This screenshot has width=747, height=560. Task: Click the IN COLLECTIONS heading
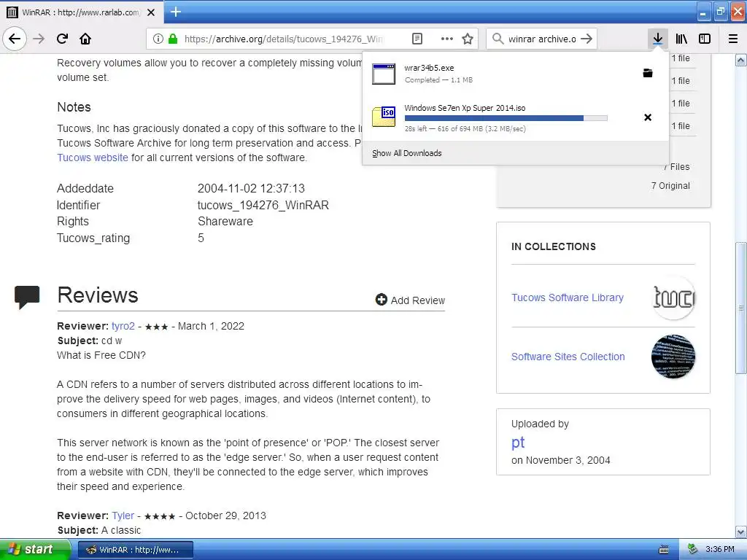pyautogui.click(x=554, y=246)
